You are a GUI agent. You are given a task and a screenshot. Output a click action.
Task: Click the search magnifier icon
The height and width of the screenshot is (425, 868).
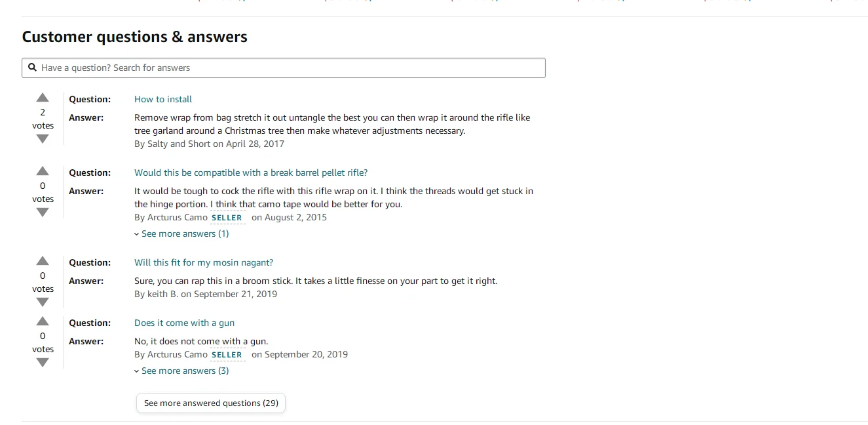32,68
